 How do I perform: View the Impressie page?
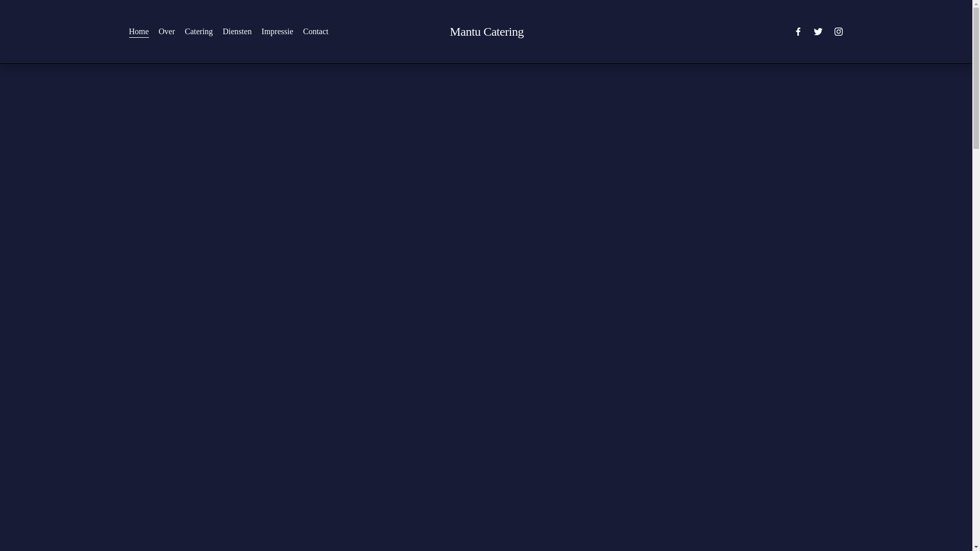pyautogui.click(x=277, y=32)
